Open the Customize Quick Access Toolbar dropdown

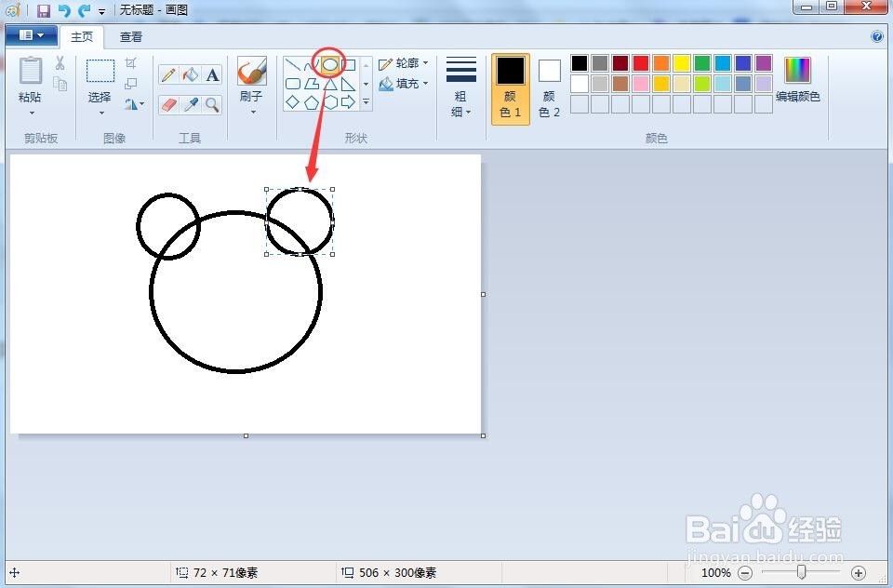[x=101, y=11]
